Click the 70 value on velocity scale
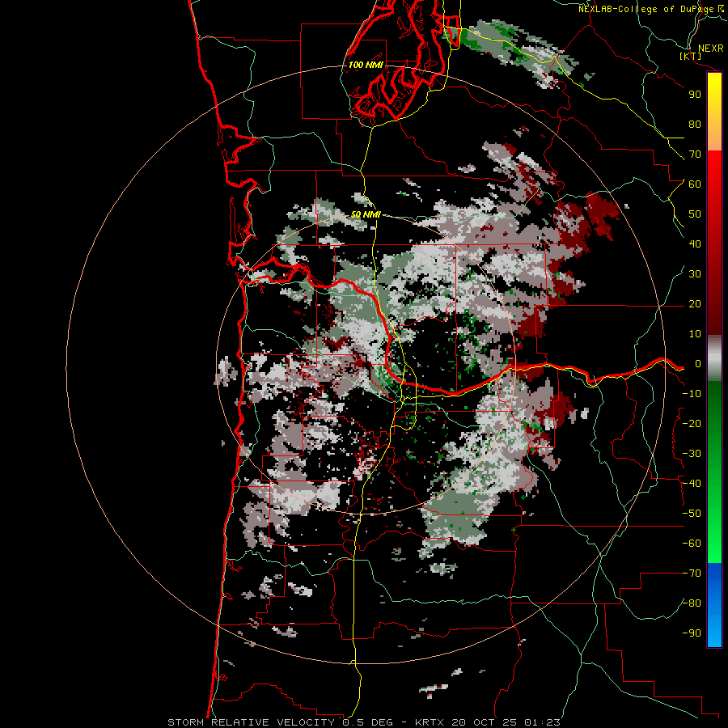Viewport: 728px width, 728px height. (695, 154)
